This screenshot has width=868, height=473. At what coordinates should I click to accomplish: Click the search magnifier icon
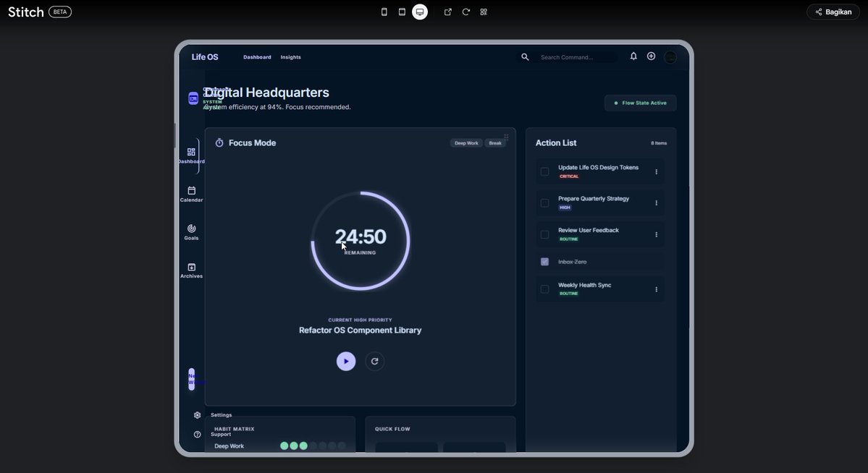point(525,57)
